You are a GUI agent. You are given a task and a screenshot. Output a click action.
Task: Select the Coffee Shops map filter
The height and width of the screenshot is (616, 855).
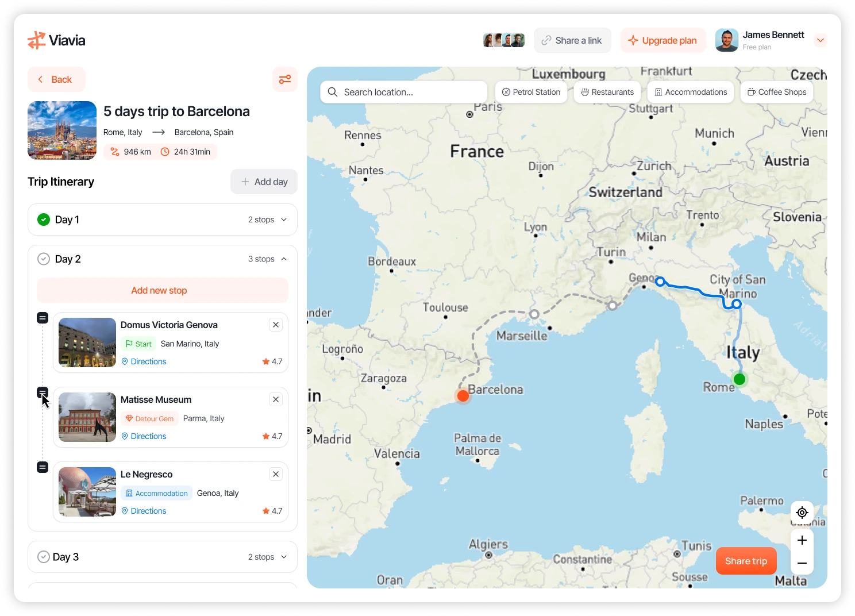pyautogui.click(x=776, y=92)
